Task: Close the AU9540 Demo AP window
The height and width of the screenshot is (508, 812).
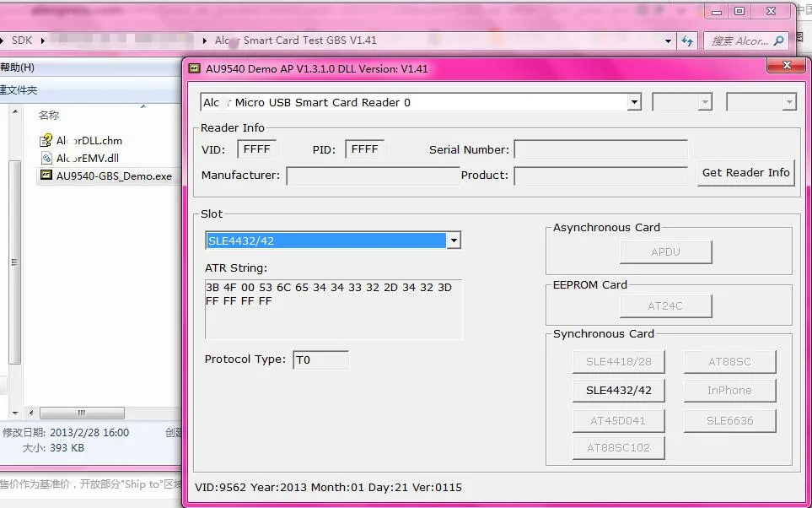Action: click(x=788, y=65)
